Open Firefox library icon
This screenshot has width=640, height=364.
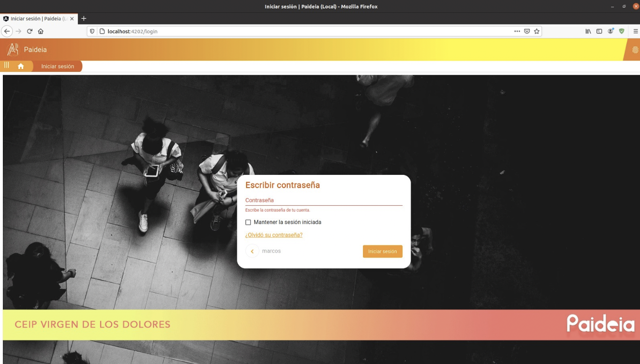[588, 31]
